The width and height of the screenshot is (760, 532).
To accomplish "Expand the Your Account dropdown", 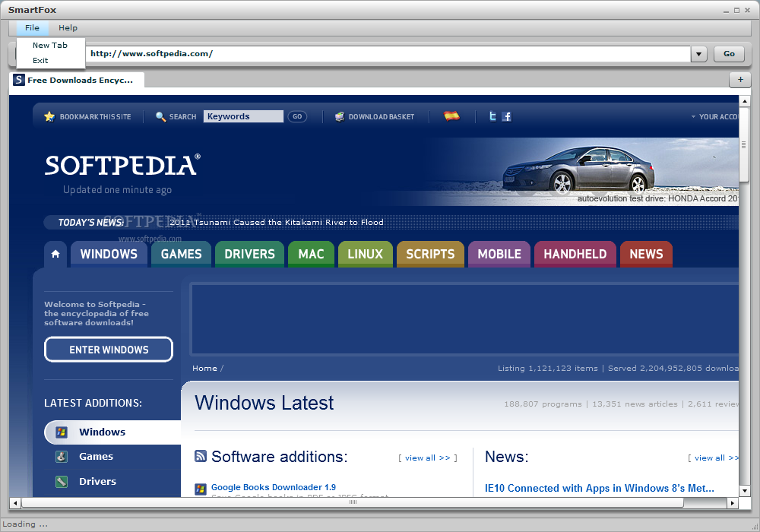I will pos(715,117).
